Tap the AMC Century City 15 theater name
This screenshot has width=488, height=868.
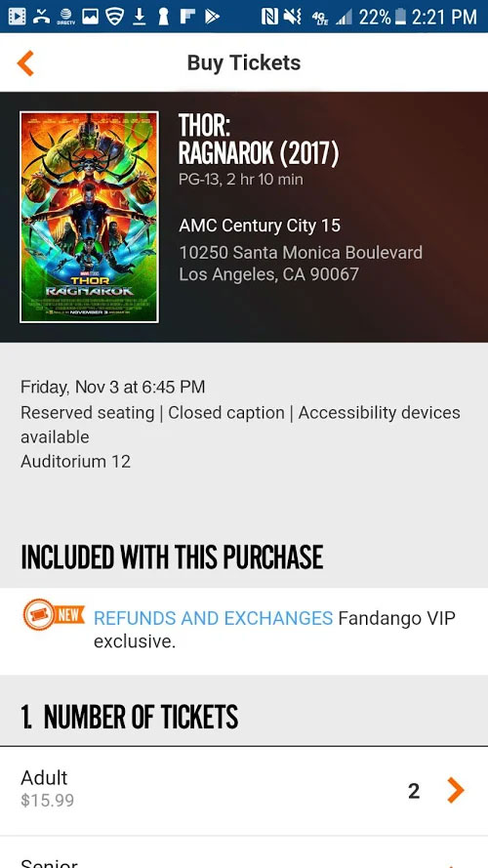[260, 226]
